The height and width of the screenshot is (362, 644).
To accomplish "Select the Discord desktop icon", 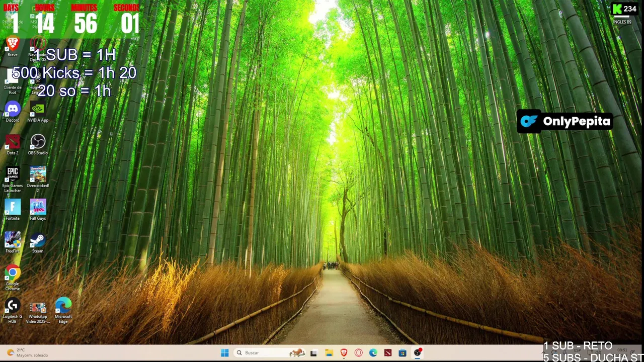I will [13, 112].
